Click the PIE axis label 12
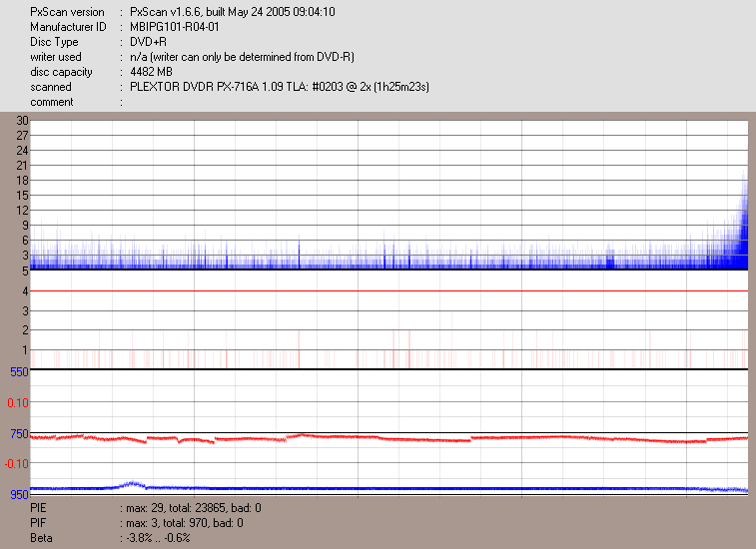Screen dimensions: 756x549 pos(22,211)
